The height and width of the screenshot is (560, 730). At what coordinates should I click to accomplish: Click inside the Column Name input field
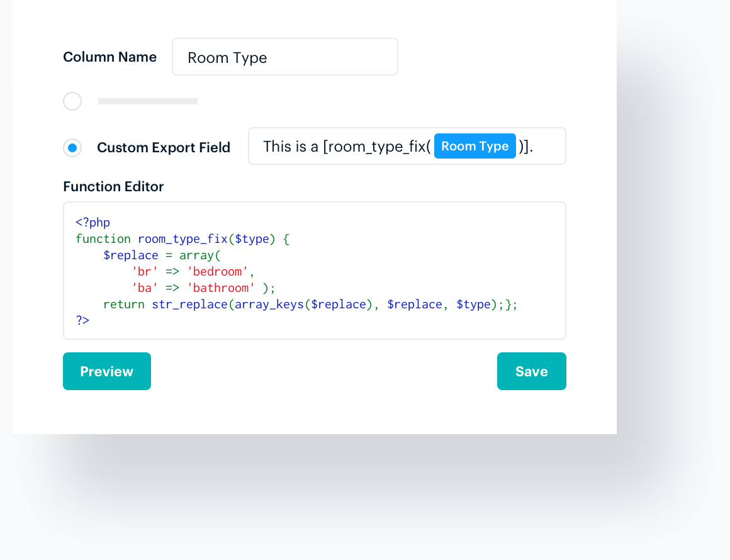pos(284,57)
